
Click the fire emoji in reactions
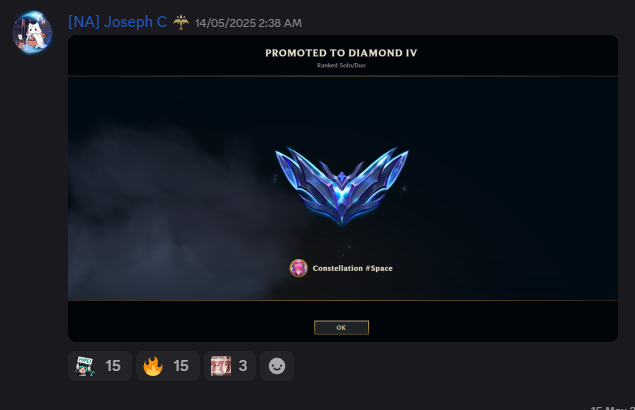click(153, 366)
